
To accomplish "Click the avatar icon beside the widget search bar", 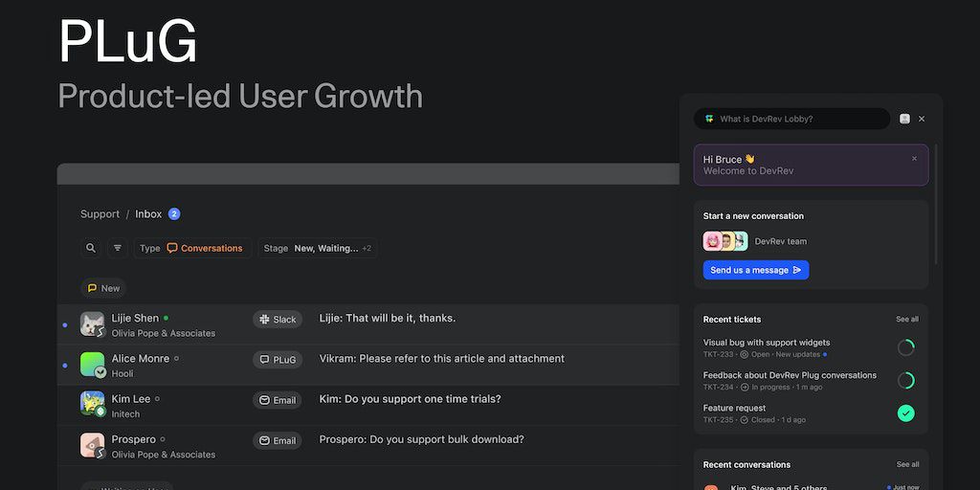I will (x=904, y=119).
